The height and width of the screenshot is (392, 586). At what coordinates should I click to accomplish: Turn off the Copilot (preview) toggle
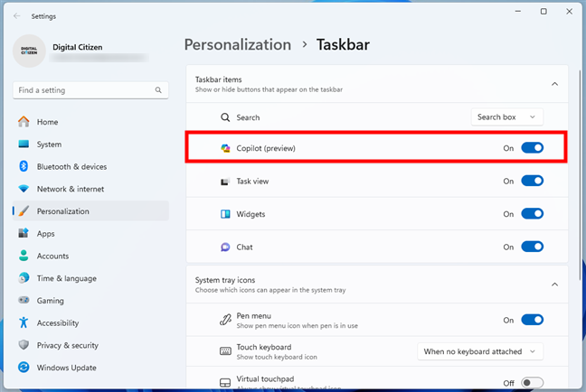pos(532,148)
